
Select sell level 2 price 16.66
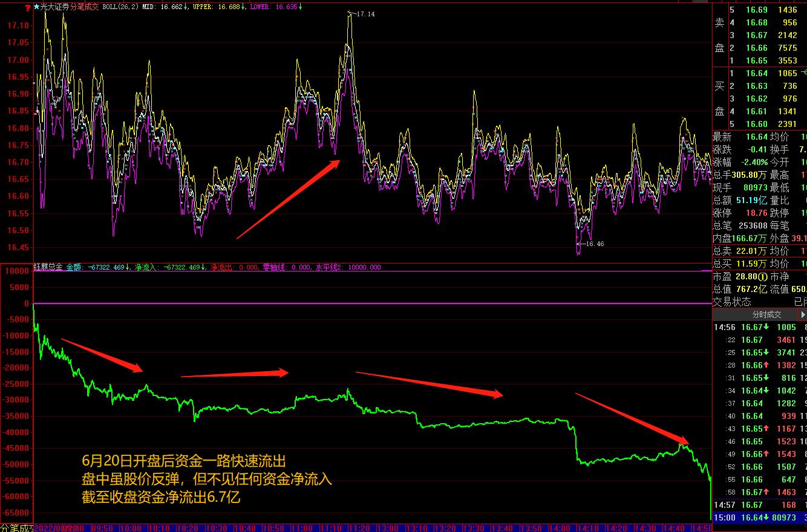756,48
